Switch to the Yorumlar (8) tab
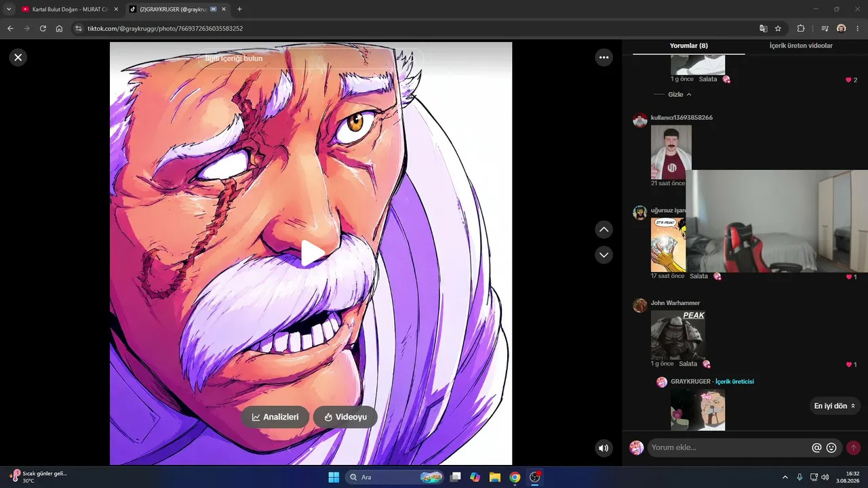 [688, 45]
